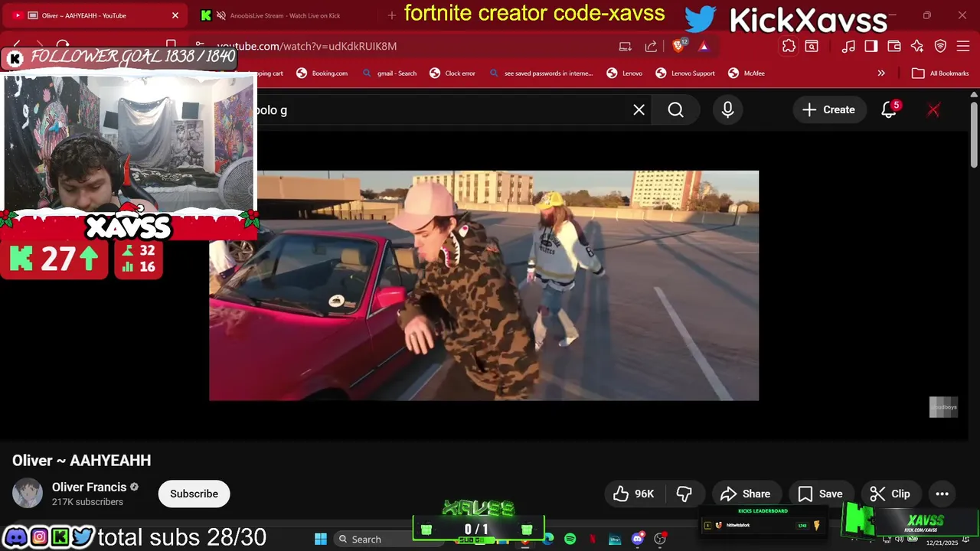This screenshot has height=551, width=980.
Task: Open the Oliver Francis channel name link
Action: point(89,487)
